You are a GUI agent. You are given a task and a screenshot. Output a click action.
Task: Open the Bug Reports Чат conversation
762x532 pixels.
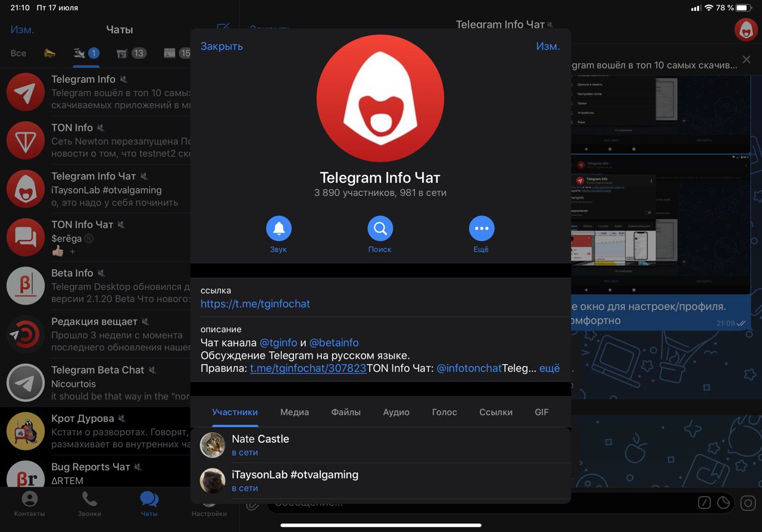(95, 472)
